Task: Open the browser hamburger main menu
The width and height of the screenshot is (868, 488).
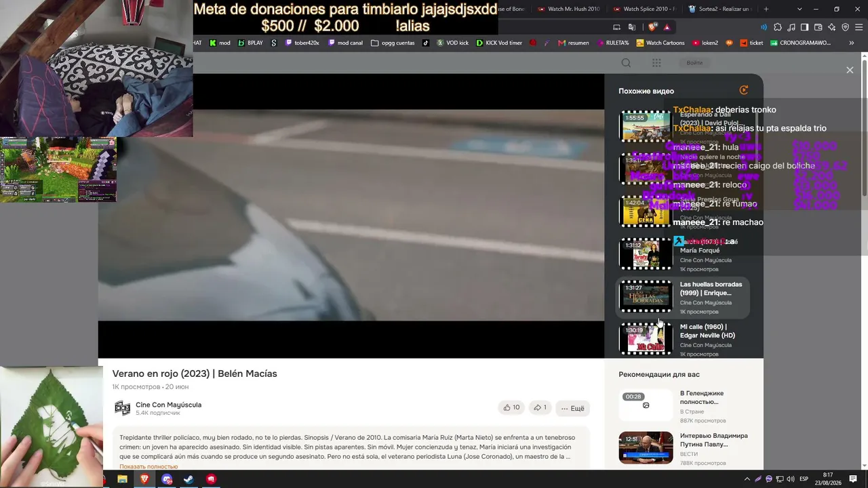Action: [859, 27]
